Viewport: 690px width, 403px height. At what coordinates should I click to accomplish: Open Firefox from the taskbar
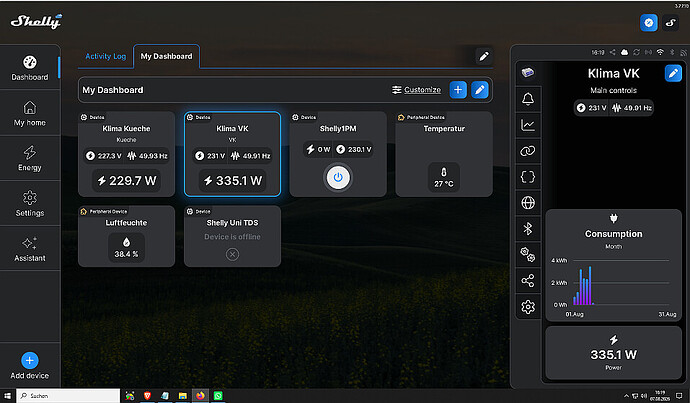click(x=200, y=396)
